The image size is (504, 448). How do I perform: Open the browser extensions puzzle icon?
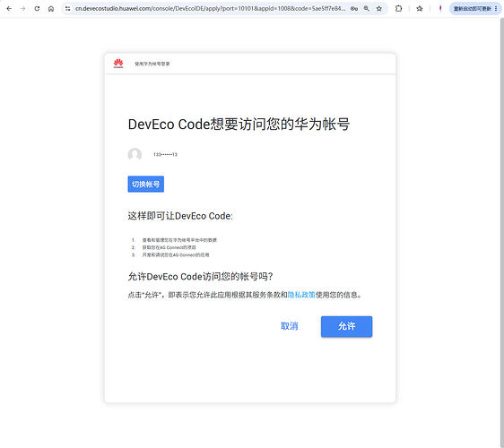398,9
